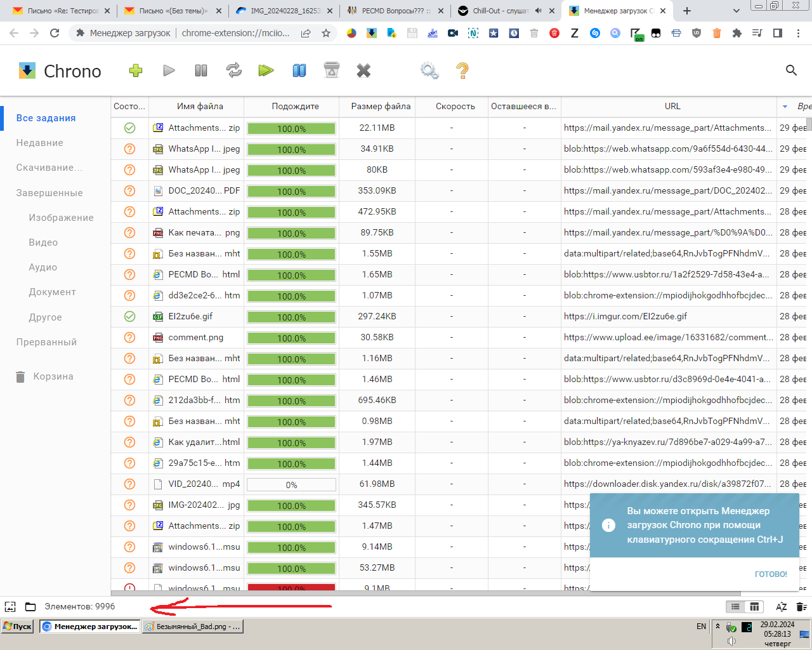Open the orange question mark Help icon
The height and width of the screenshot is (650, 812).
462,70
